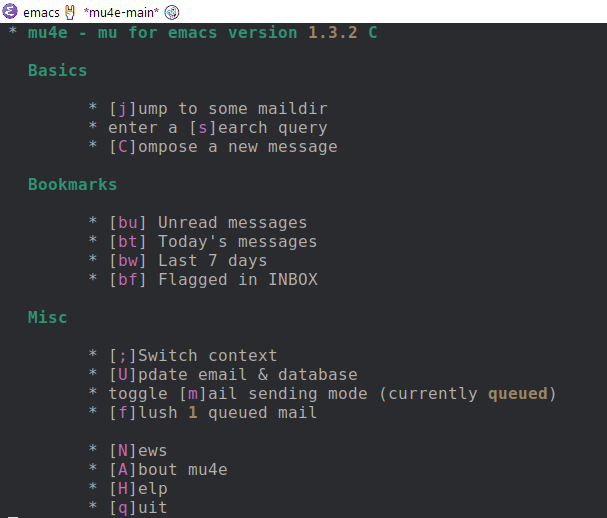Open the [H]elp entry
Screen dimensions: 607x518
pyautogui.click(x=138, y=488)
